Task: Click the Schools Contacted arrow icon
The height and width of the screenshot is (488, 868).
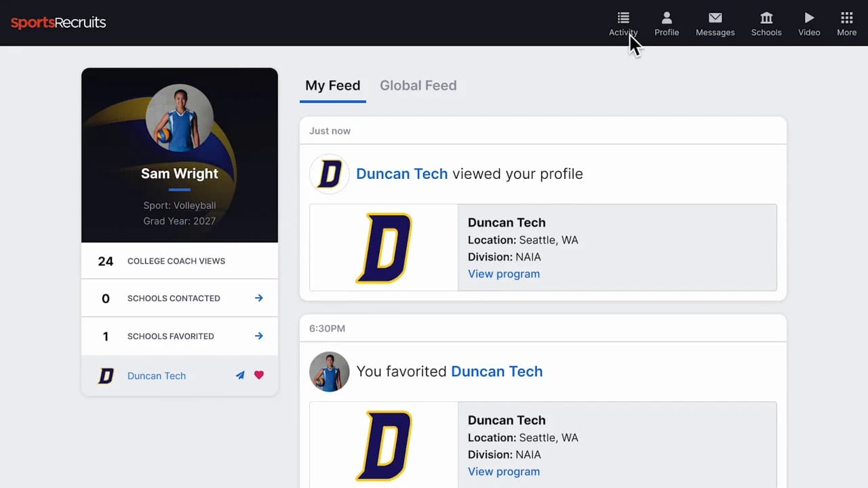Action: (x=259, y=298)
